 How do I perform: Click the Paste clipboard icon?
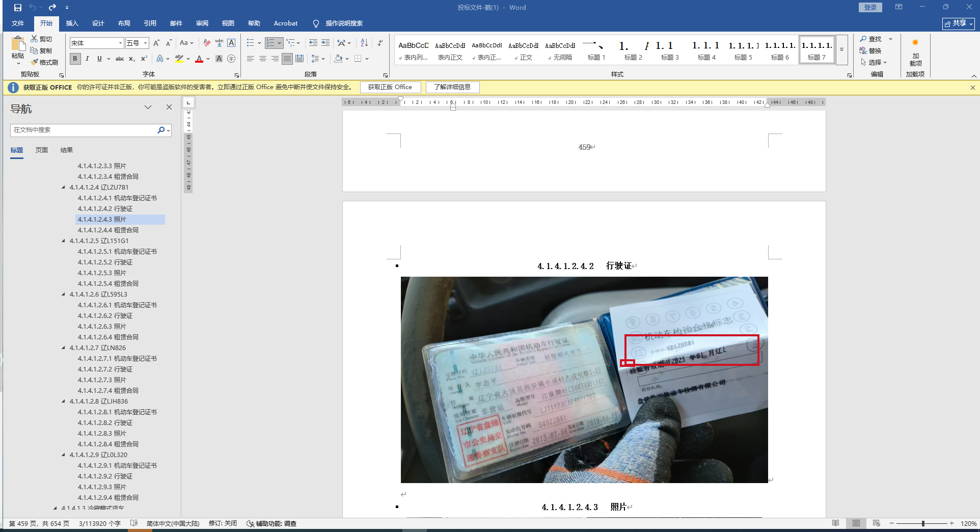(x=18, y=44)
